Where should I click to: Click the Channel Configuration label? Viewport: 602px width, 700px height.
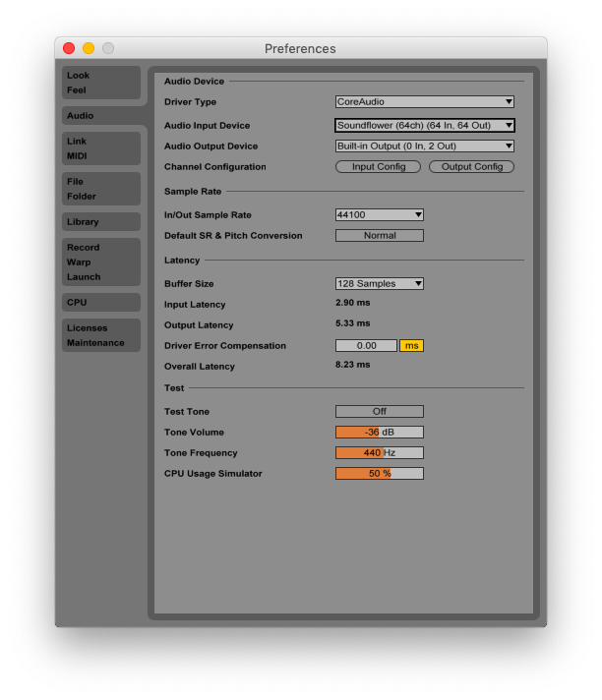[x=215, y=167]
